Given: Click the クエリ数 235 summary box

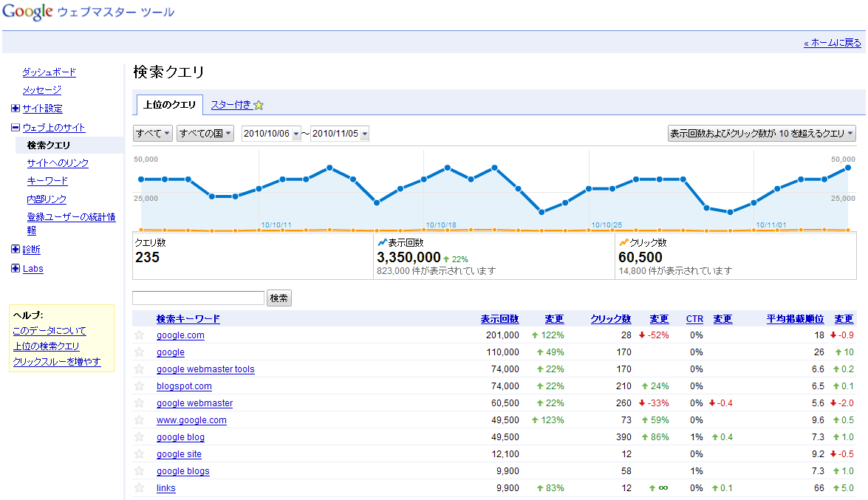Looking at the screenshot, I should tap(253, 256).
